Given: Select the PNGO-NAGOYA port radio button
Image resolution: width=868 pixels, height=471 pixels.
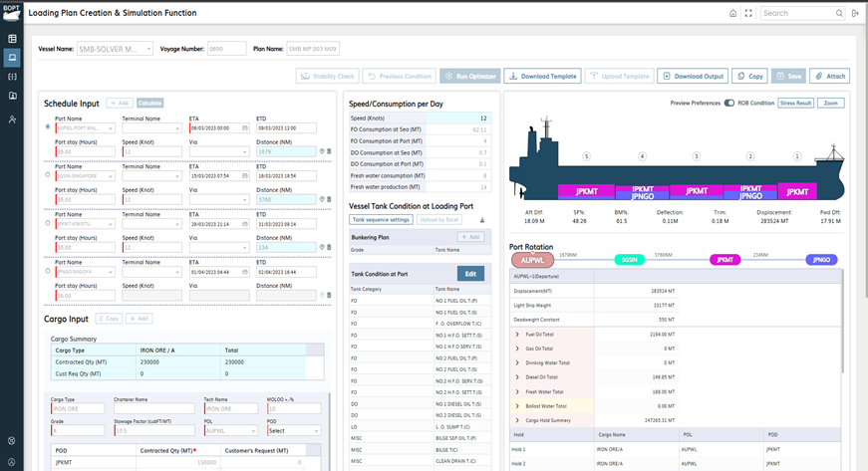Looking at the screenshot, I should pos(49,271).
